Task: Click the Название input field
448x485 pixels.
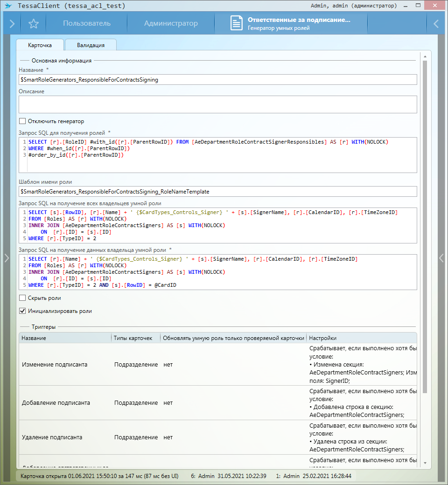Action: coord(217,80)
